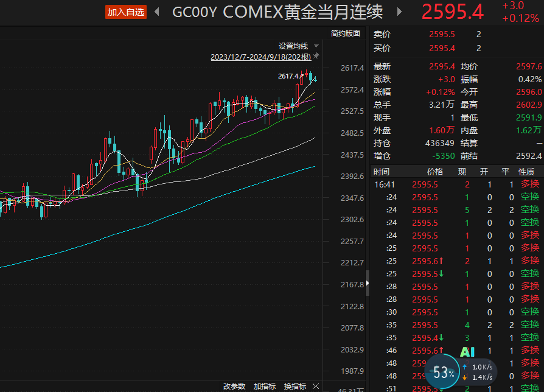Click the 涨跌 value +3.0
The image size is (544, 392).
[x=447, y=79]
